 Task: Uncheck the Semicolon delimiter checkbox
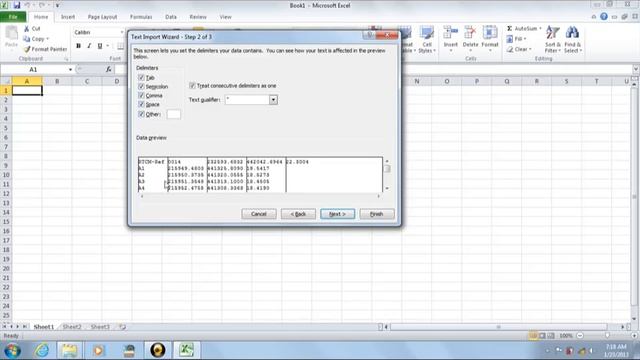[x=141, y=87]
